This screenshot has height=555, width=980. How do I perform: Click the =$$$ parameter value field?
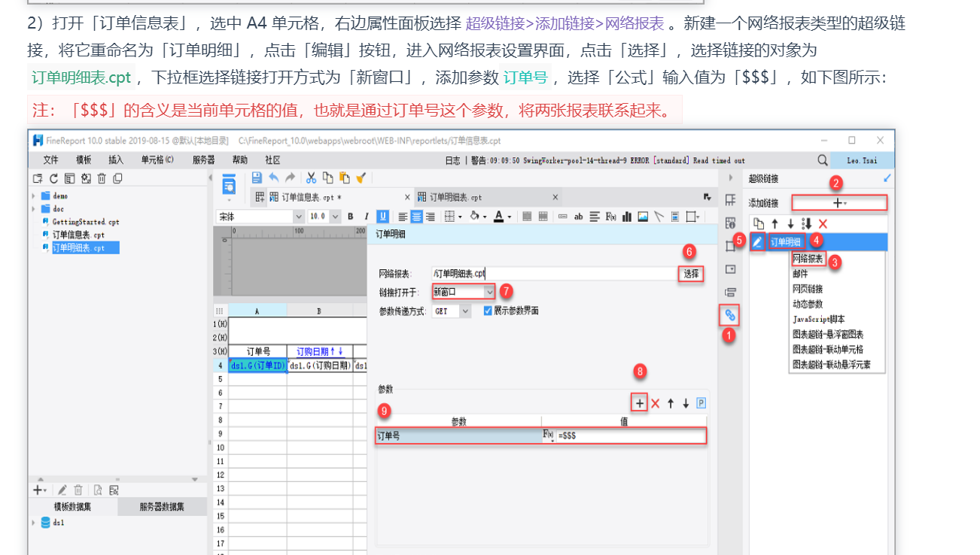tap(630, 435)
